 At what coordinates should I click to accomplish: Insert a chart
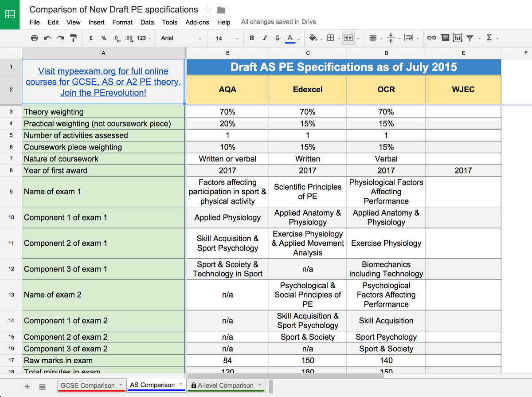(x=458, y=38)
